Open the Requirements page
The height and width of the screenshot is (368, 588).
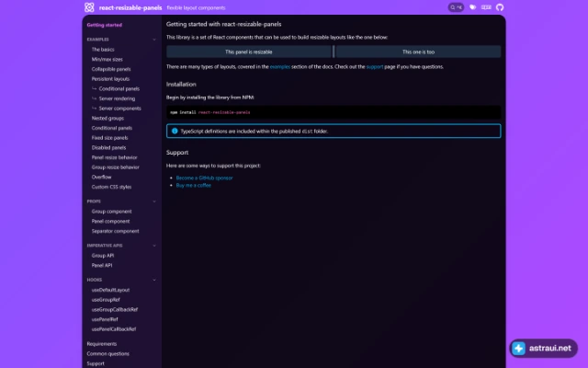(102, 344)
